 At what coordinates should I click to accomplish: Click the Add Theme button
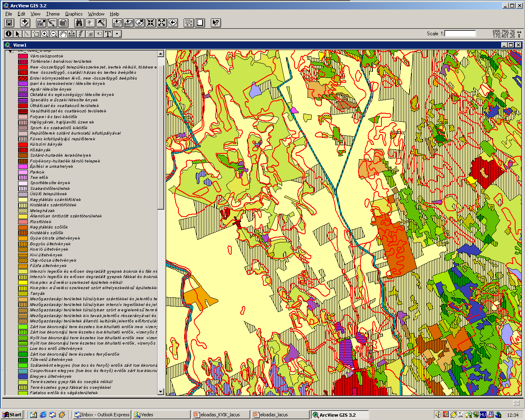[25, 23]
